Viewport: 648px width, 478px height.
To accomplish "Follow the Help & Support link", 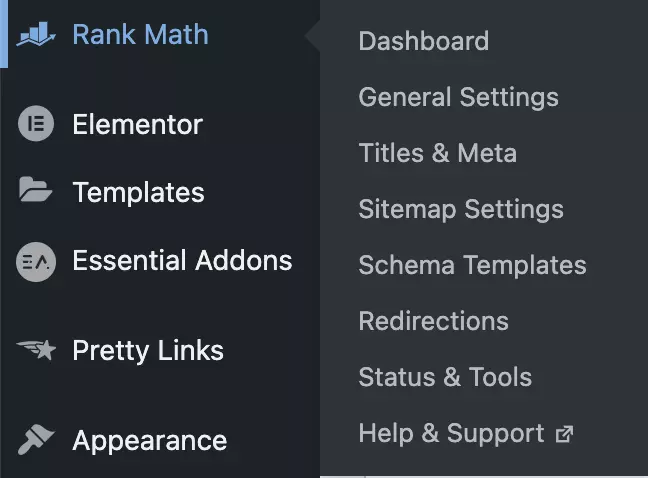I will click(x=451, y=433).
